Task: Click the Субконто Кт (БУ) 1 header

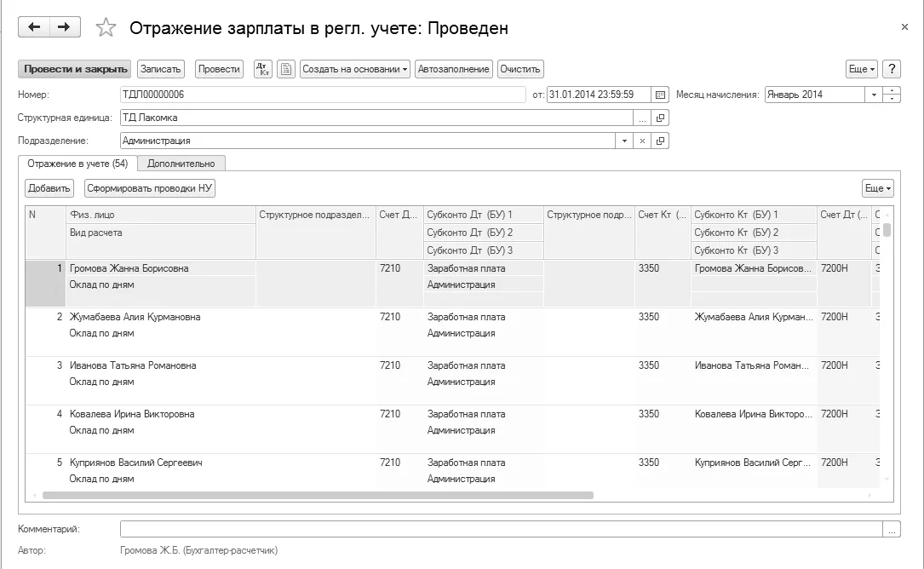Action: 754,215
